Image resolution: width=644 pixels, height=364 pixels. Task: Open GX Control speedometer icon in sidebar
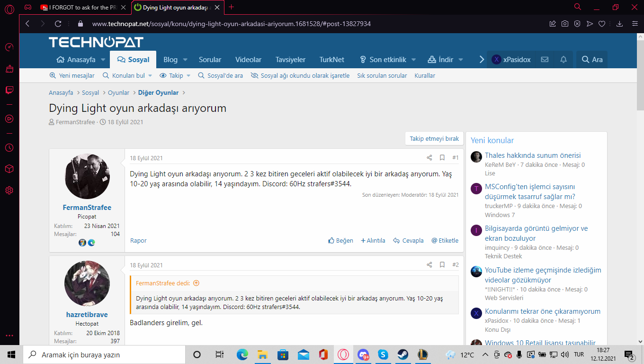9,47
